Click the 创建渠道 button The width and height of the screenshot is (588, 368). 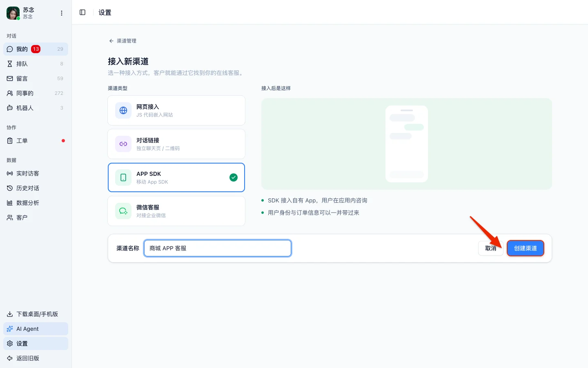pos(526,248)
